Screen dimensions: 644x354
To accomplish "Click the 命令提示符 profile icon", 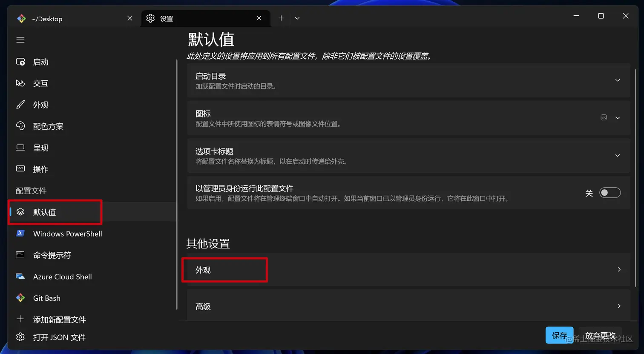I will coord(20,255).
